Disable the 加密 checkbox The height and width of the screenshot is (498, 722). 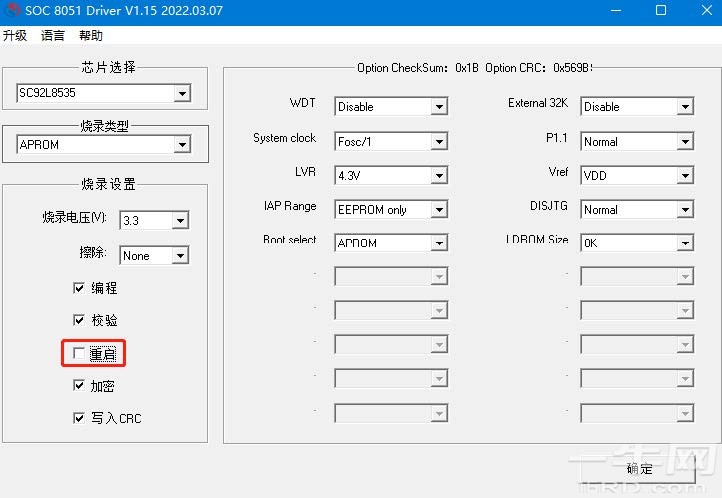point(79,386)
